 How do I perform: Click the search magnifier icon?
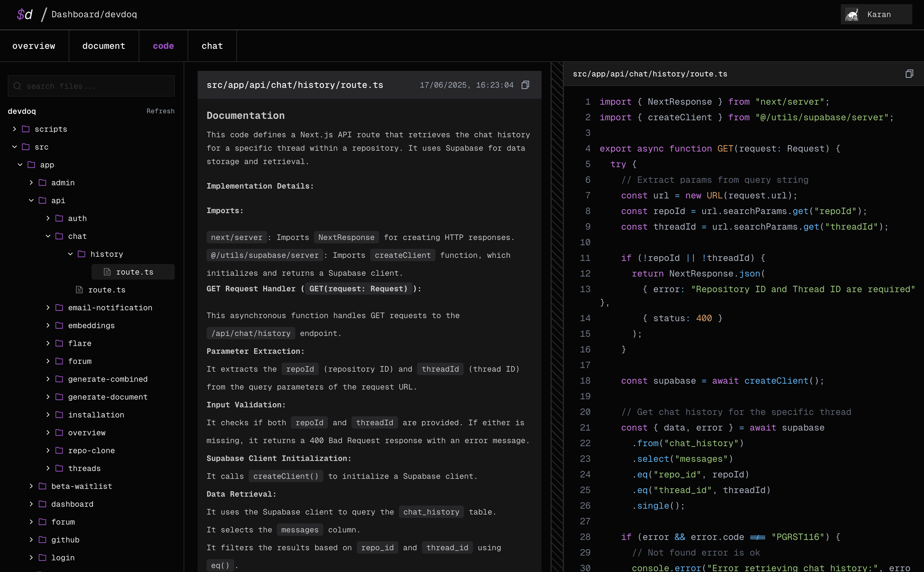tap(17, 86)
